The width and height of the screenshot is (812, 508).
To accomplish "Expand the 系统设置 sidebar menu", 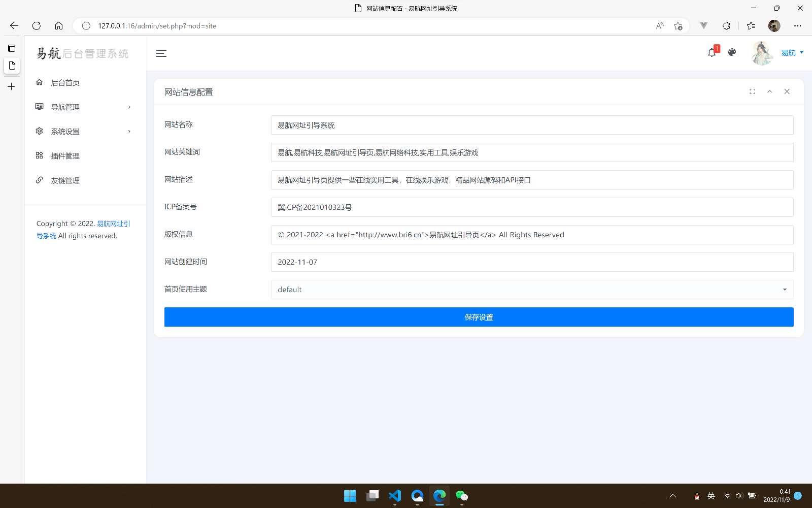I will pyautogui.click(x=85, y=132).
